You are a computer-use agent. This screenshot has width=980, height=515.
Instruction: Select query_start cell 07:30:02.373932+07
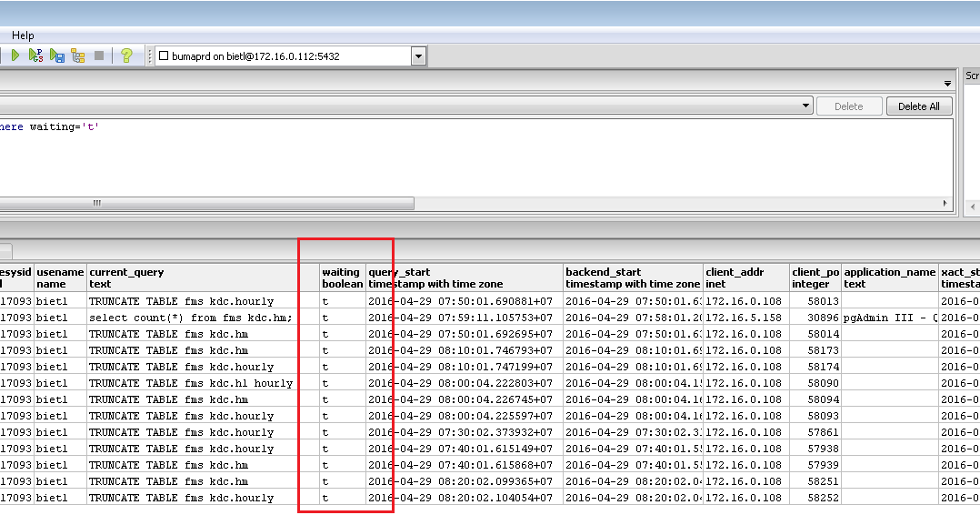click(465, 432)
